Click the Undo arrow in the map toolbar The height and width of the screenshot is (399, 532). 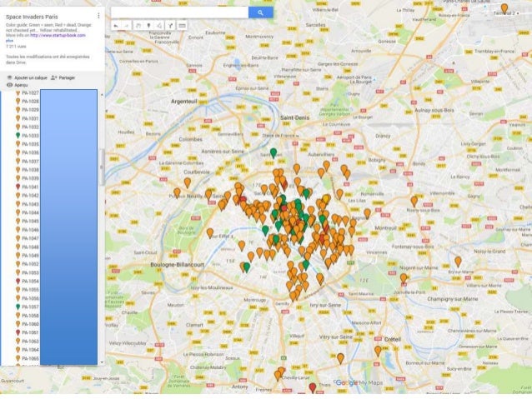point(116,26)
